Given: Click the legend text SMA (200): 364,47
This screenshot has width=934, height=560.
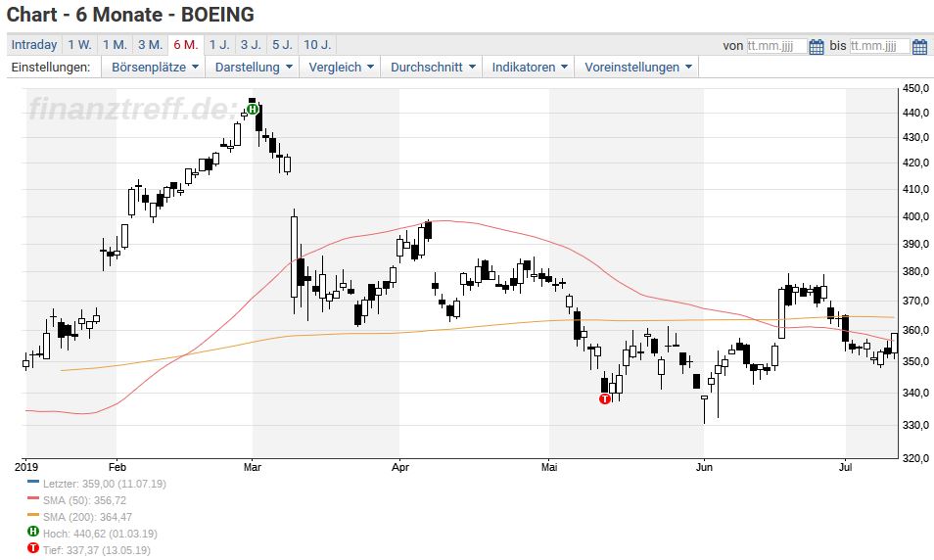Looking at the screenshot, I should [x=87, y=517].
